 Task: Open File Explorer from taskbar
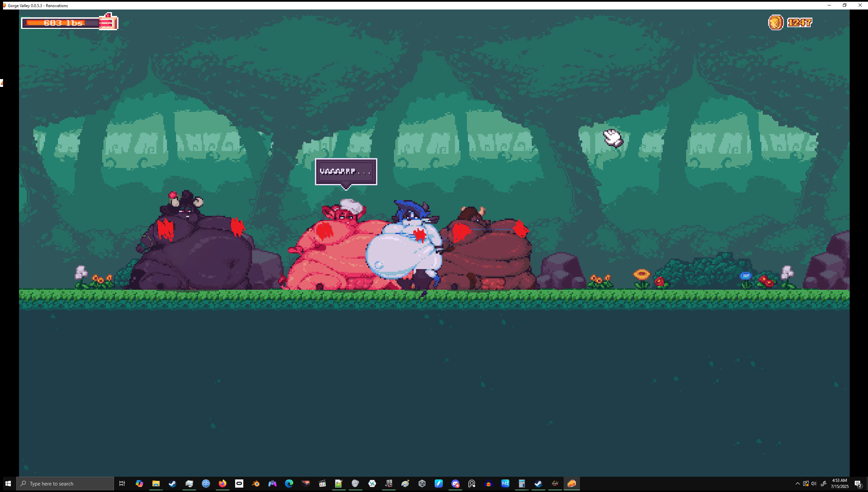[x=156, y=484]
